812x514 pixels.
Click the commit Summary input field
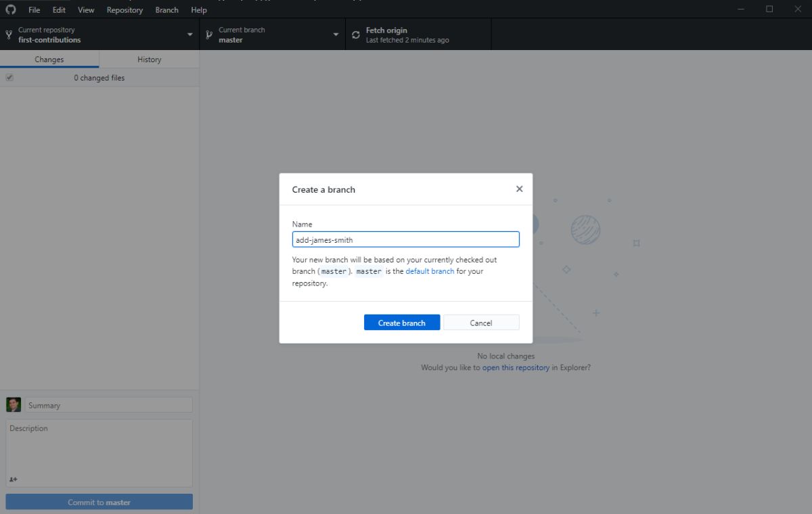109,405
